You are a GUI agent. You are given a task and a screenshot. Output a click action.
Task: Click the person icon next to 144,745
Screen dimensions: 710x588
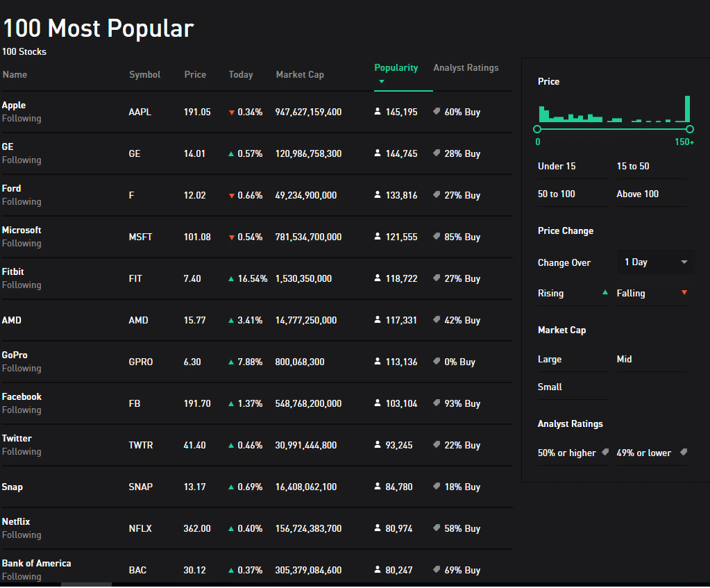point(377,153)
